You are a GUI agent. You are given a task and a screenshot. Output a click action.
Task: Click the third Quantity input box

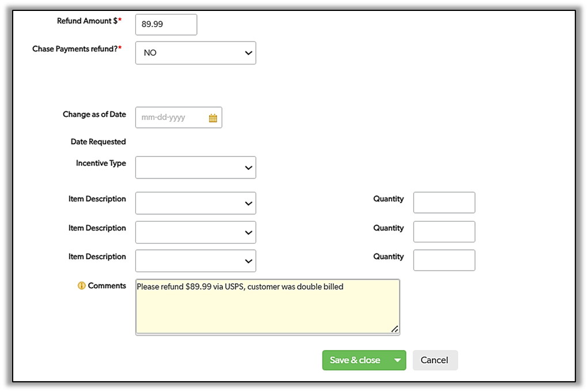pos(444,260)
